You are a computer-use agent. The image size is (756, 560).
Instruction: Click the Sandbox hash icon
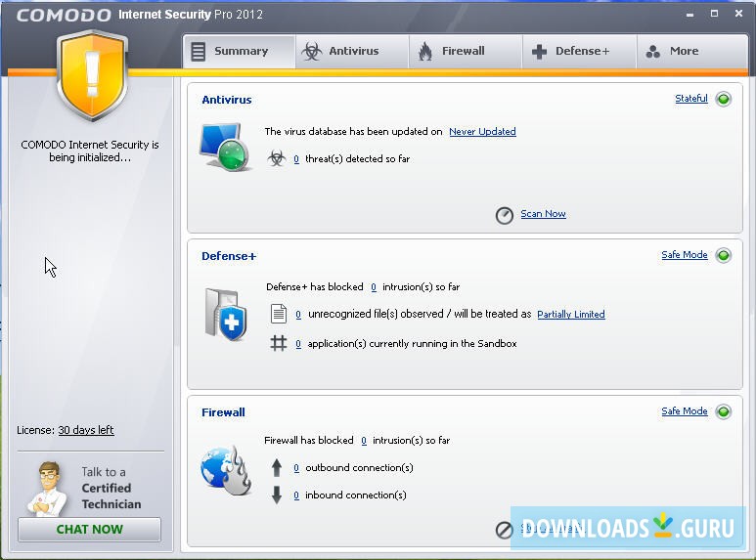pyautogui.click(x=278, y=343)
